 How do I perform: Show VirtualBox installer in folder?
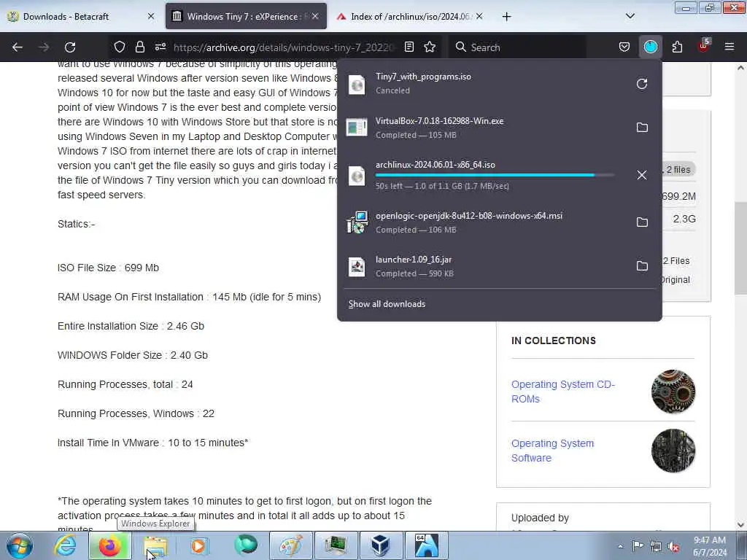click(642, 127)
